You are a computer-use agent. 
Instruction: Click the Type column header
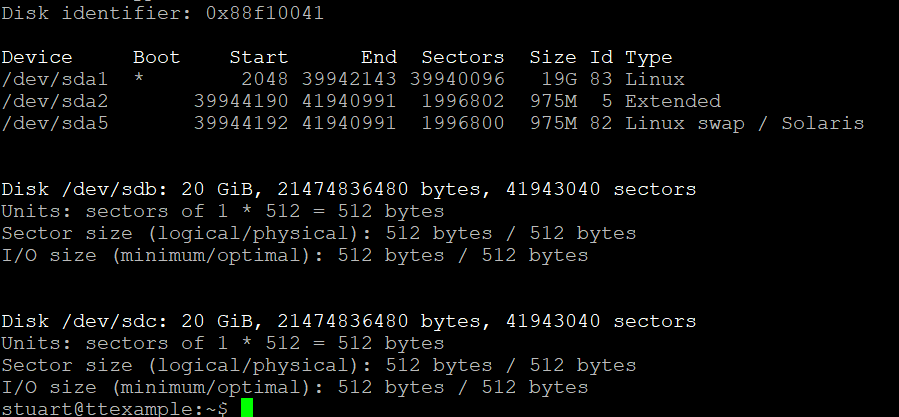[648, 57]
